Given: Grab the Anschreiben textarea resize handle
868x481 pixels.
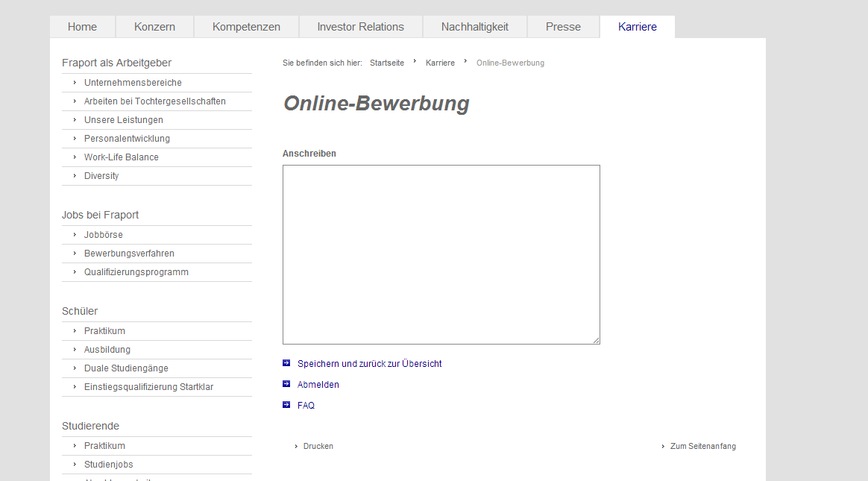Looking at the screenshot, I should click(x=596, y=340).
